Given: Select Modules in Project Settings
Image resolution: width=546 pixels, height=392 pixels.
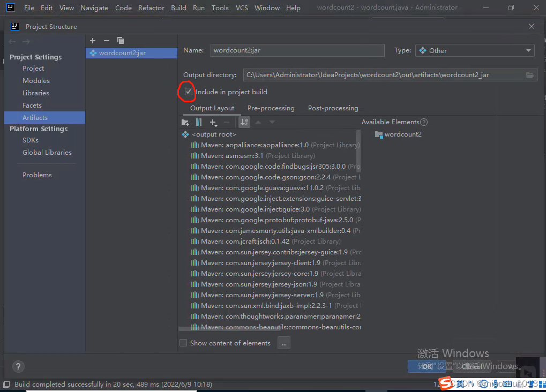Looking at the screenshot, I should pos(36,81).
